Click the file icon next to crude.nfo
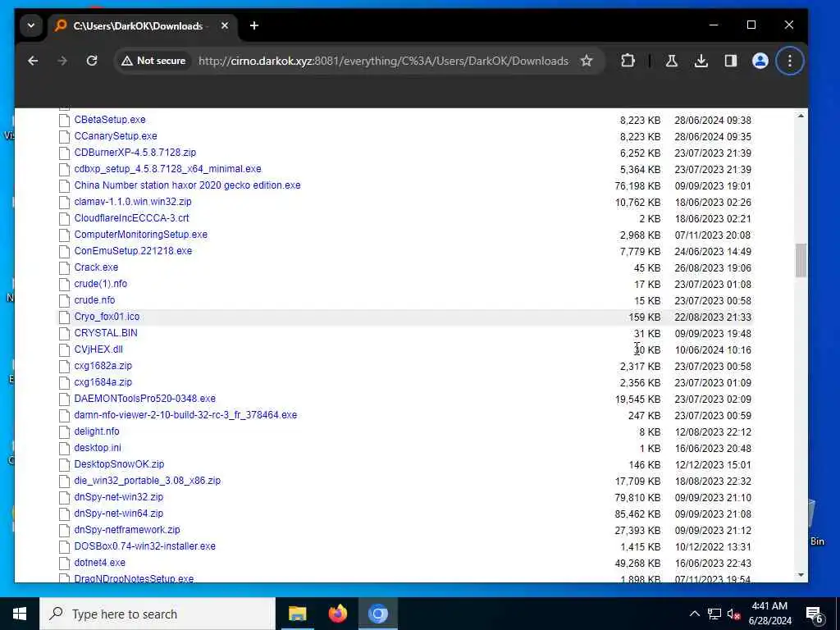 (64, 300)
